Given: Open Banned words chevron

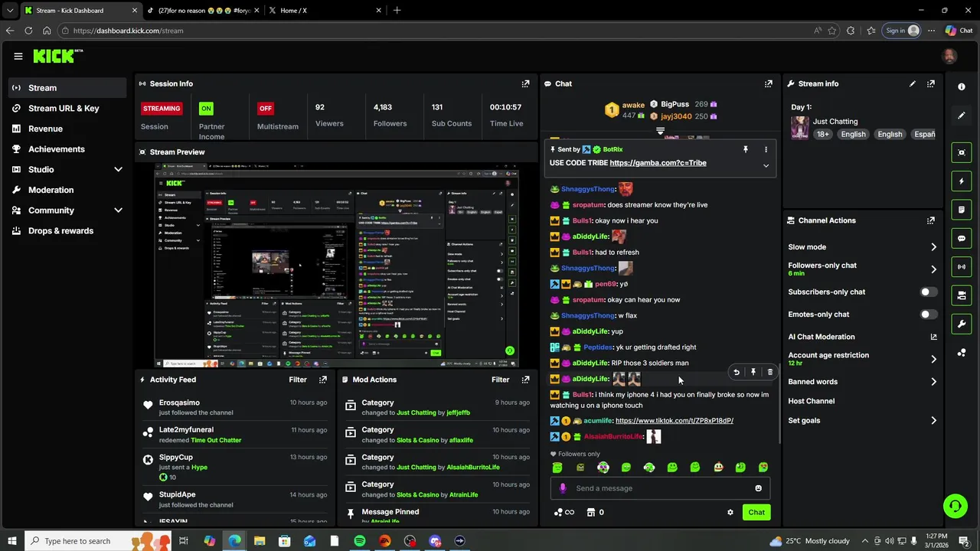Looking at the screenshot, I should click(x=933, y=382).
